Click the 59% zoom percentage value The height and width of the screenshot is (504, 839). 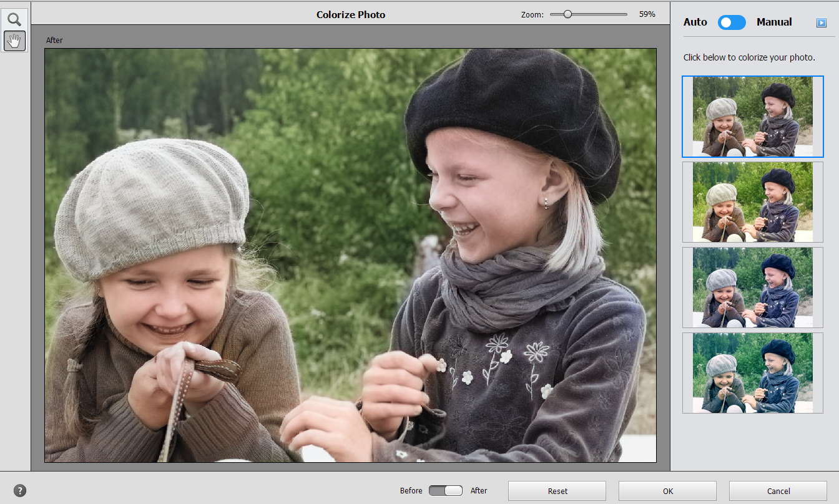(x=647, y=14)
